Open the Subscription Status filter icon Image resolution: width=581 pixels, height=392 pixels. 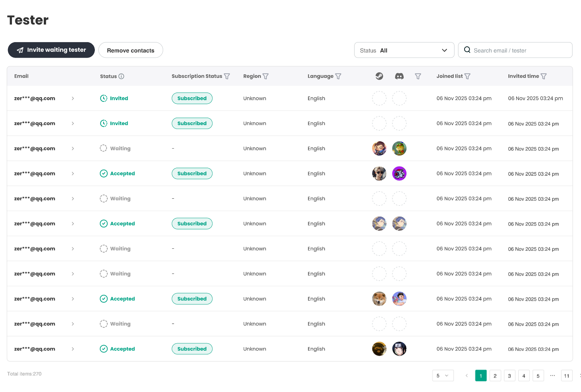(x=227, y=76)
